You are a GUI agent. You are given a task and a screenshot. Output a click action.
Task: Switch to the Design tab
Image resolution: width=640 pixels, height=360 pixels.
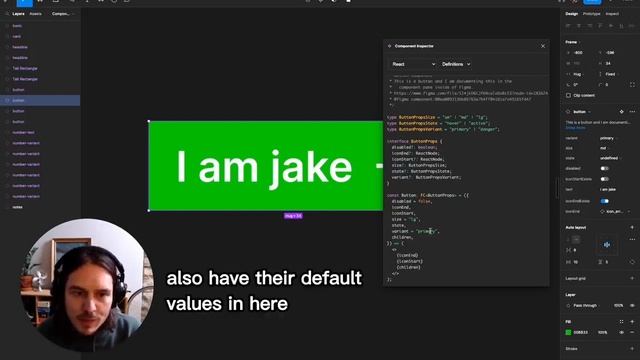pos(571,14)
